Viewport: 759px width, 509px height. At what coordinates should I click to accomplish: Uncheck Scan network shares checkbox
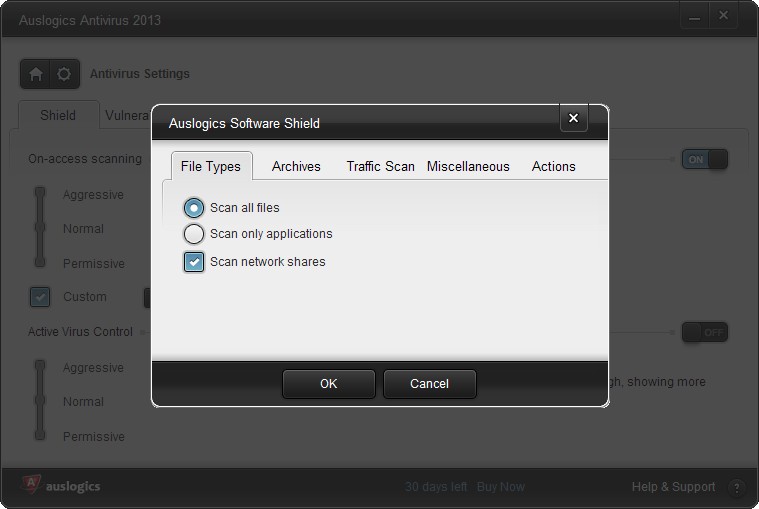click(x=194, y=262)
